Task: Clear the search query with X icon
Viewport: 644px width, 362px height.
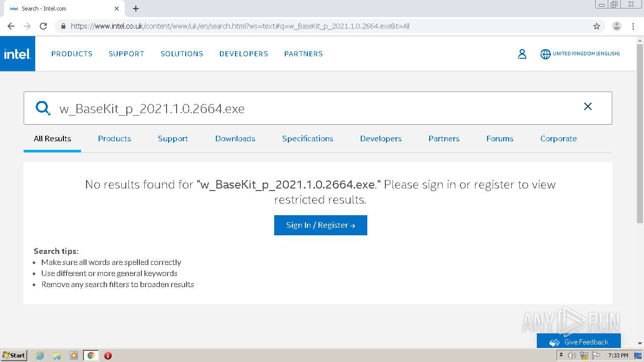Action: pyautogui.click(x=588, y=106)
